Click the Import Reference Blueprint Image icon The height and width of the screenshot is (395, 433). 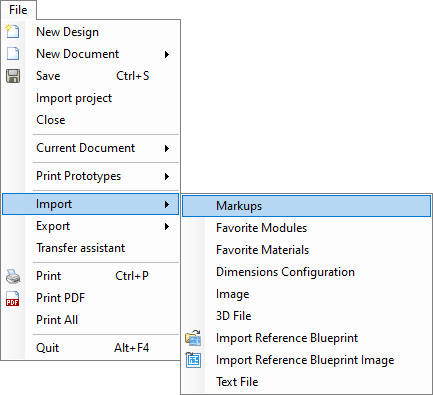click(x=193, y=360)
